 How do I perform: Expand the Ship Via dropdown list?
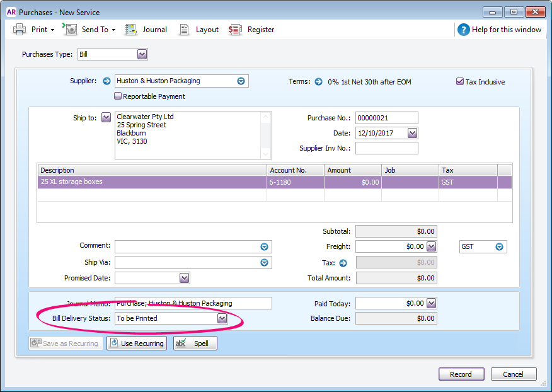pyautogui.click(x=265, y=263)
